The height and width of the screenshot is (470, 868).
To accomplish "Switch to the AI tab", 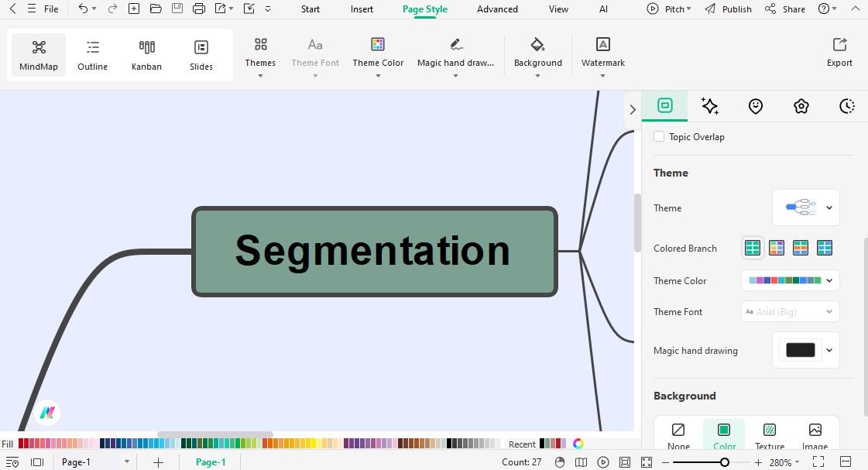I will [x=603, y=9].
